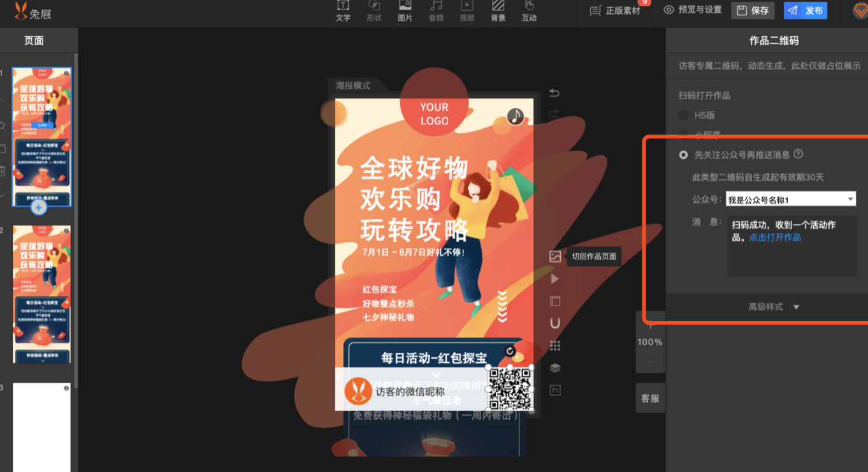The height and width of the screenshot is (472, 868).
Task: Click the redo arrow icon
Action: coord(554,114)
